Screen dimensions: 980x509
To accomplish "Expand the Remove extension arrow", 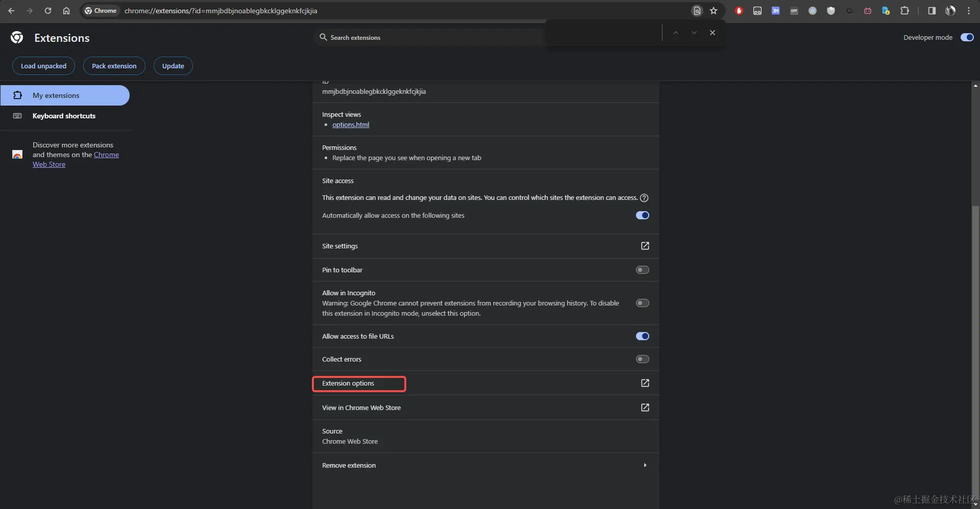I will pos(645,465).
